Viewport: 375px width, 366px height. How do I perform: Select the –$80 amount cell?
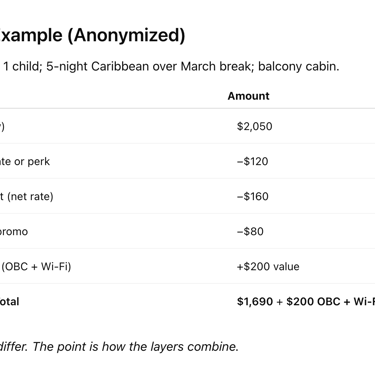(250, 231)
